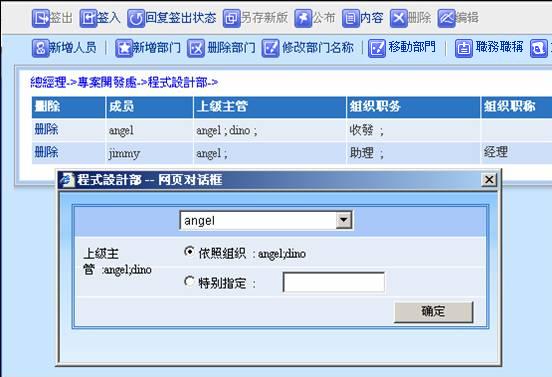Image resolution: width=552 pixels, height=377 pixels.
Task: Open the 職務職稱 toolbar item
Action: click(x=489, y=48)
